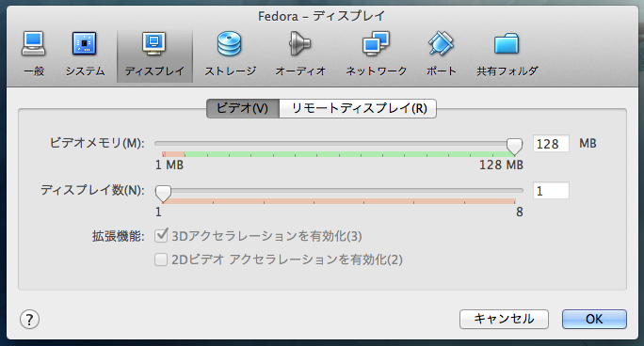Select the システム (System) chip icon
The width and height of the screenshot is (644, 346).
coord(84,44)
